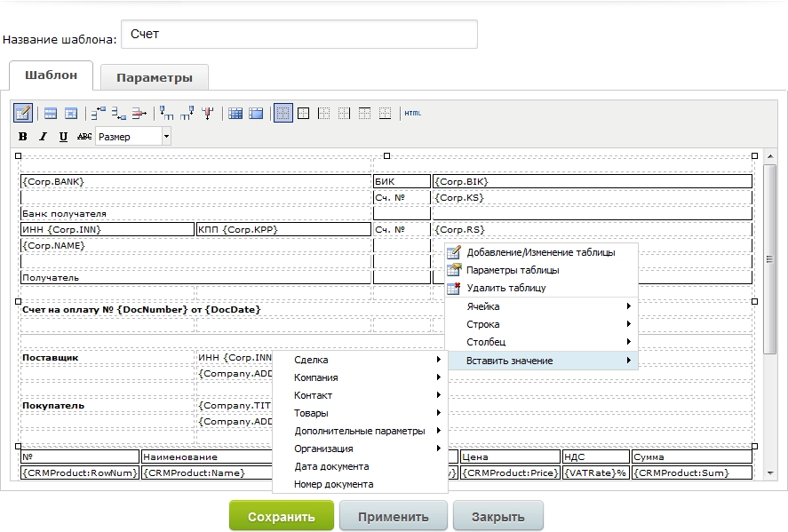Toggle bold formatting
This screenshot has width=788, height=532.
(23, 137)
